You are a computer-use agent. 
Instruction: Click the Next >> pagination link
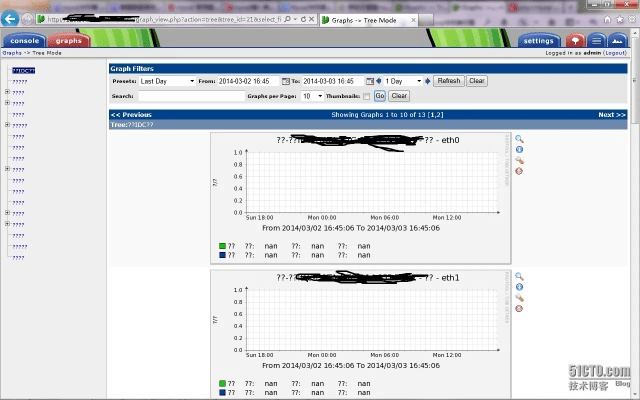[612, 115]
